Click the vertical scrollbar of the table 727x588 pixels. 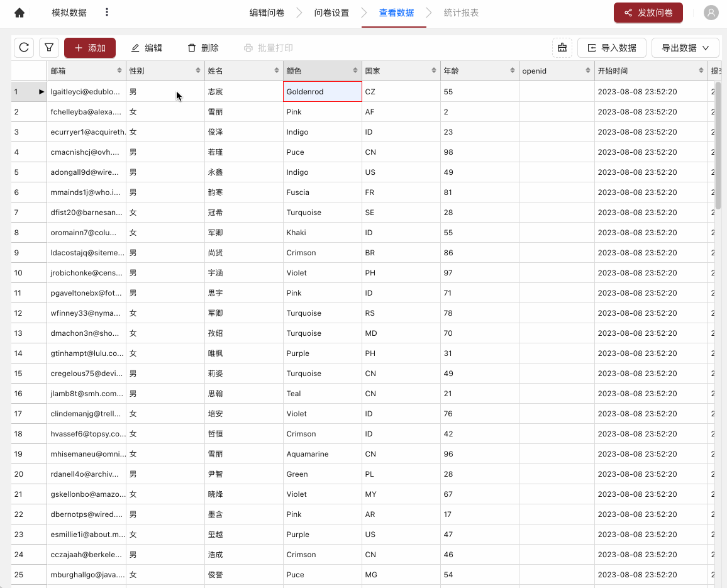click(718, 146)
